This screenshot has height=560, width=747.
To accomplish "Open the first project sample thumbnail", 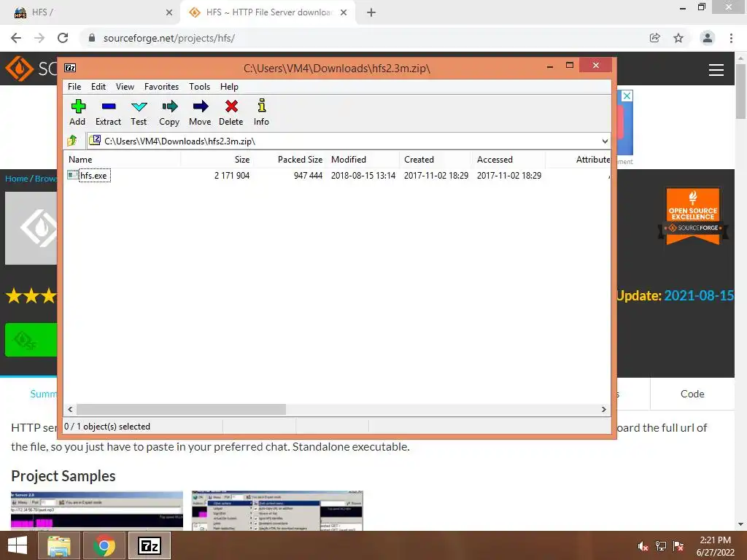I will pyautogui.click(x=97, y=511).
